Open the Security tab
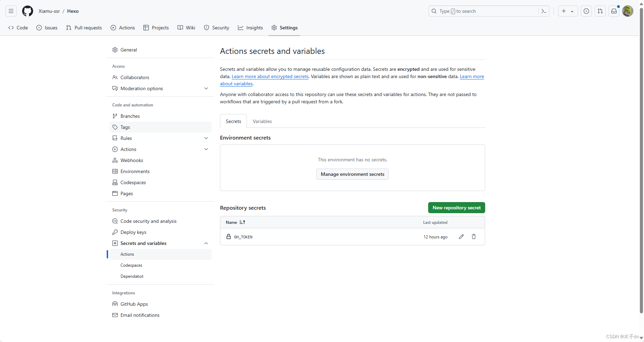 tap(217, 28)
